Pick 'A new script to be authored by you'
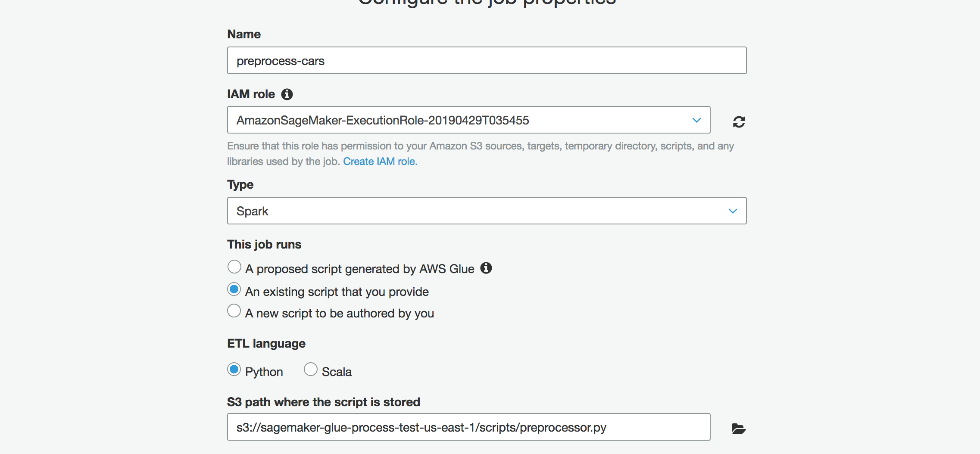This screenshot has width=980, height=454. coord(234,311)
